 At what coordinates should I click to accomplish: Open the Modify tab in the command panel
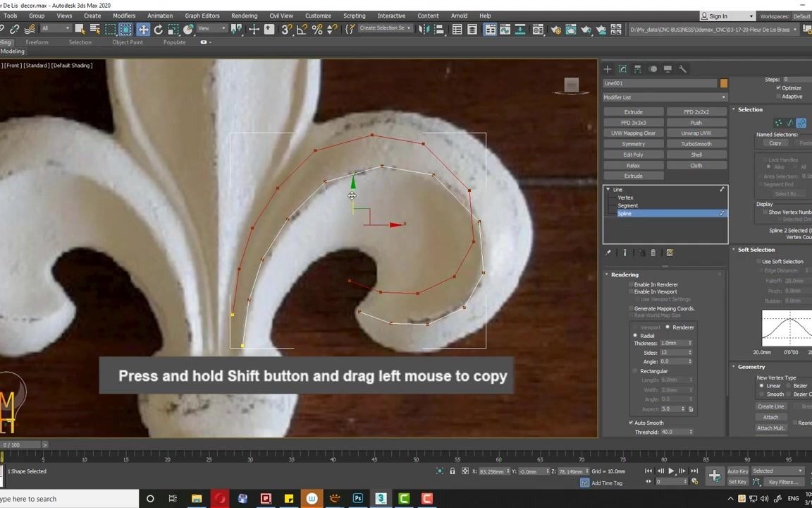click(x=623, y=69)
